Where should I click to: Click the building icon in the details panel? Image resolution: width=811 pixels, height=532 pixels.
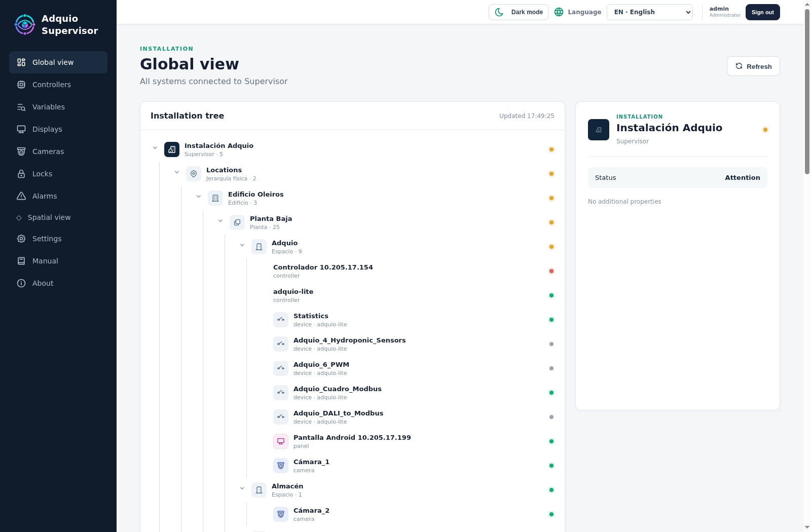(599, 130)
